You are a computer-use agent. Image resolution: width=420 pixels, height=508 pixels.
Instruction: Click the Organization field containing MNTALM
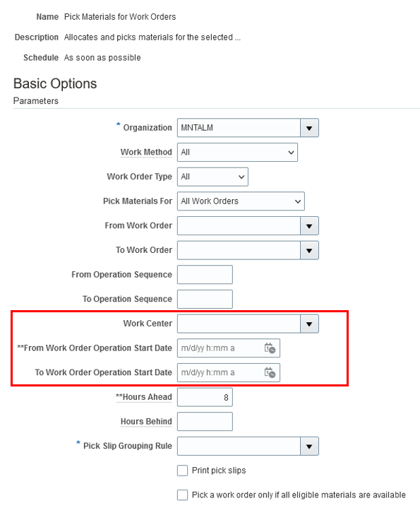point(239,128)
